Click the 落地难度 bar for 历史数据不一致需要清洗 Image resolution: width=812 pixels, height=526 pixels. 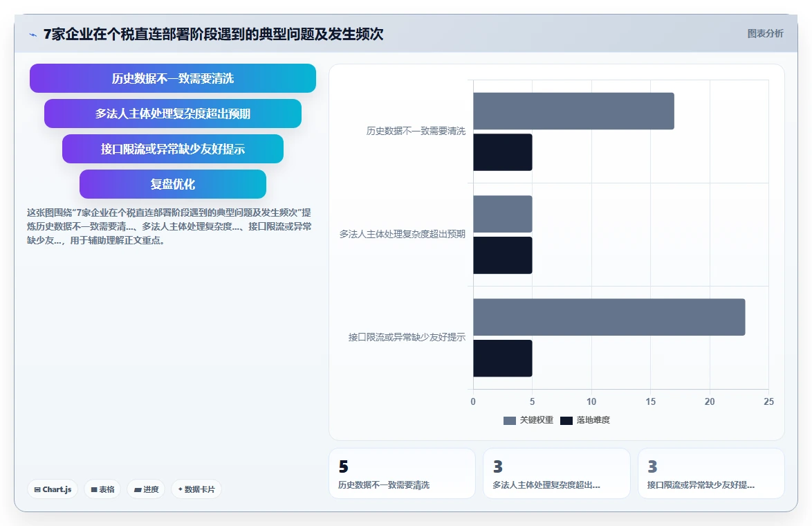502,152
